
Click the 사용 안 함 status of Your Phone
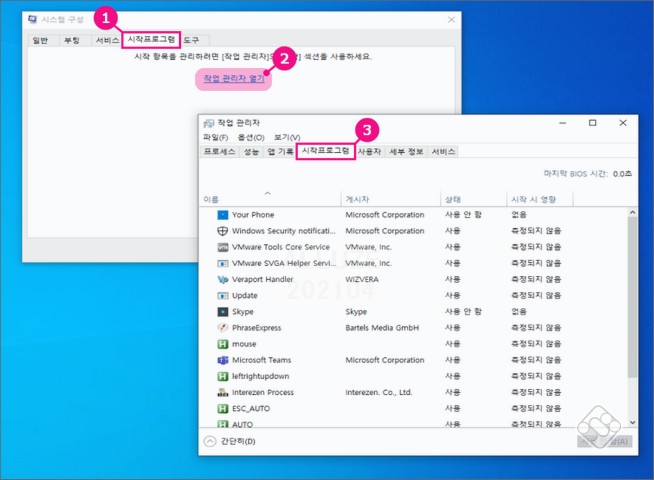point(463,215)
